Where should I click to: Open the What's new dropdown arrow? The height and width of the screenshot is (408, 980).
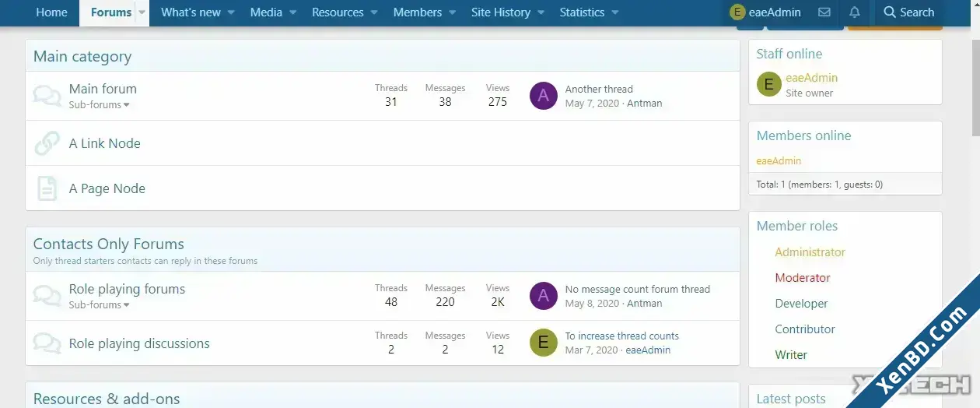231,12
